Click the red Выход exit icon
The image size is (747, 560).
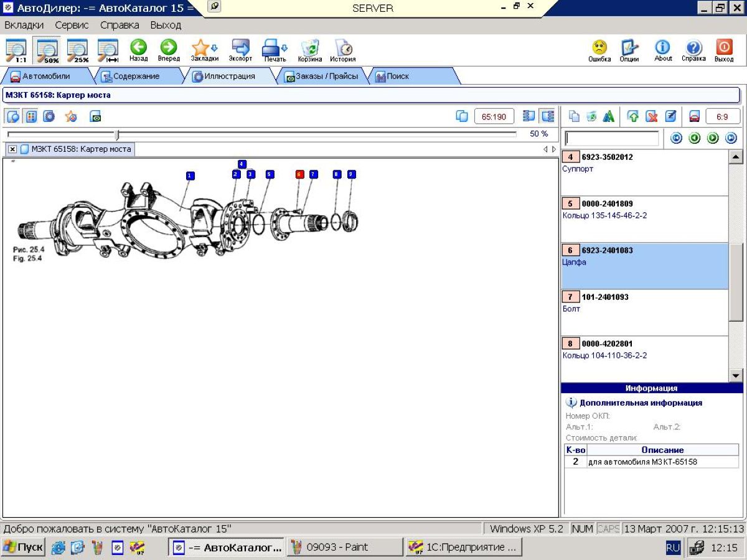click(x=724, y=51)
